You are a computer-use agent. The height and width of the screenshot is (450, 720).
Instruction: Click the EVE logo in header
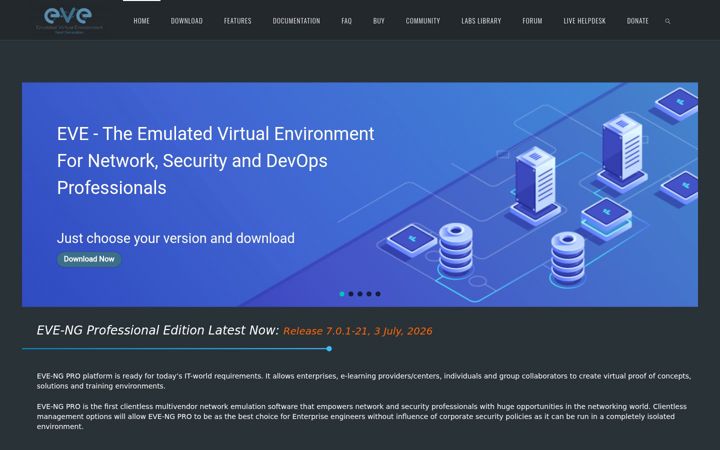(69, 20)
